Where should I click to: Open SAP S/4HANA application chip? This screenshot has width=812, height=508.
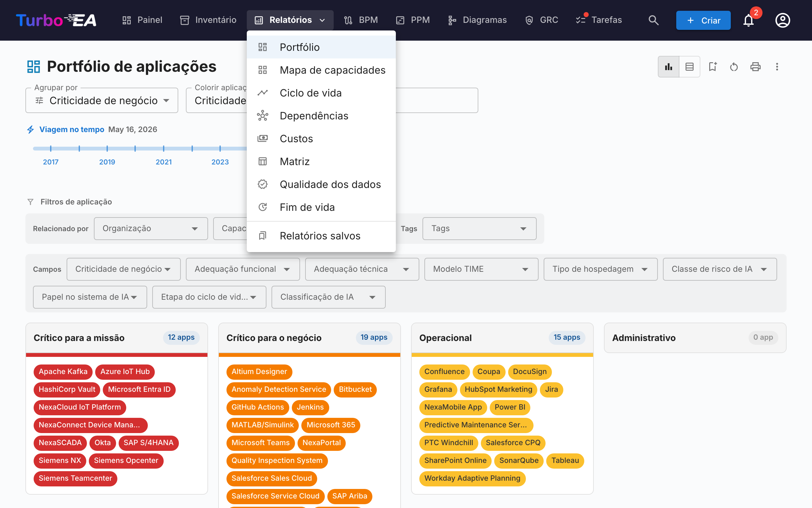point(149,443)
